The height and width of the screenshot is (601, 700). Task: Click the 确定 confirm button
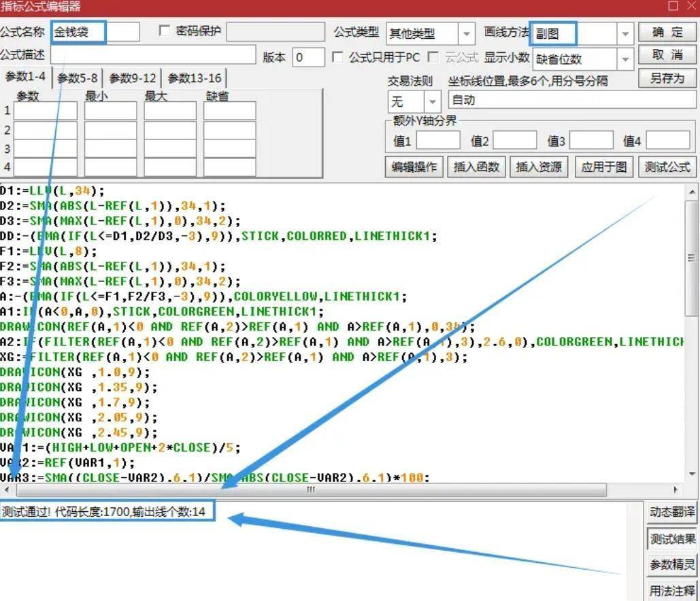[x=667, y=33]
